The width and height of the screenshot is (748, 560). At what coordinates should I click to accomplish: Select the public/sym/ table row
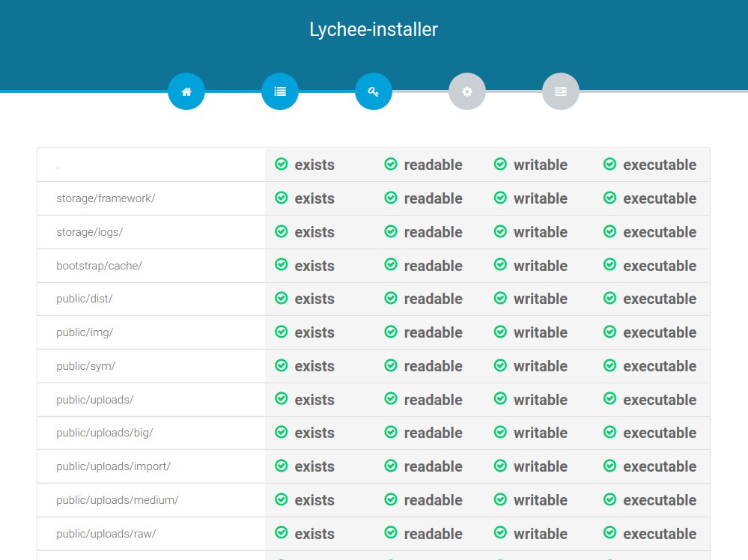[374, 366]
